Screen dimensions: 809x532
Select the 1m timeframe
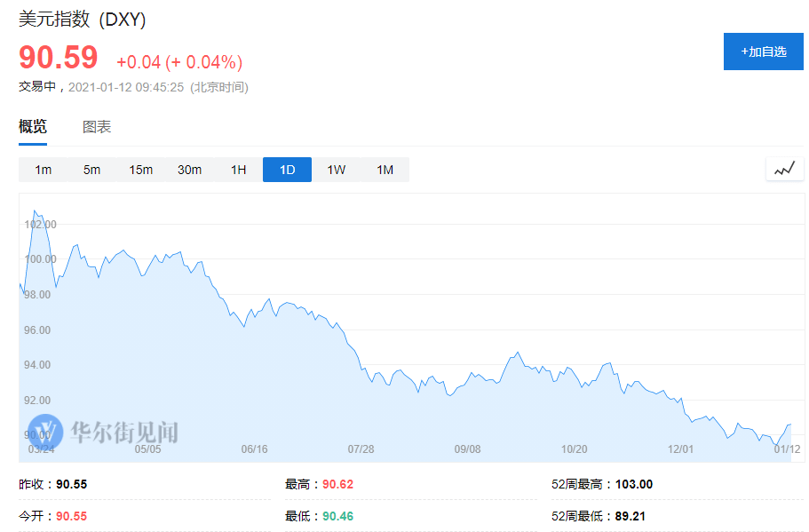(43, 169)
